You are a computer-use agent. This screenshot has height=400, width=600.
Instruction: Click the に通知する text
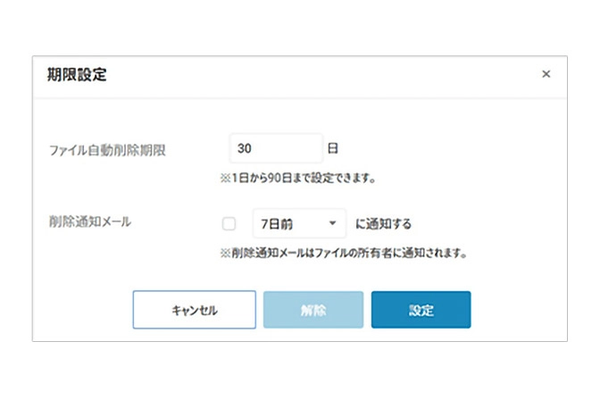click(383, 223)
